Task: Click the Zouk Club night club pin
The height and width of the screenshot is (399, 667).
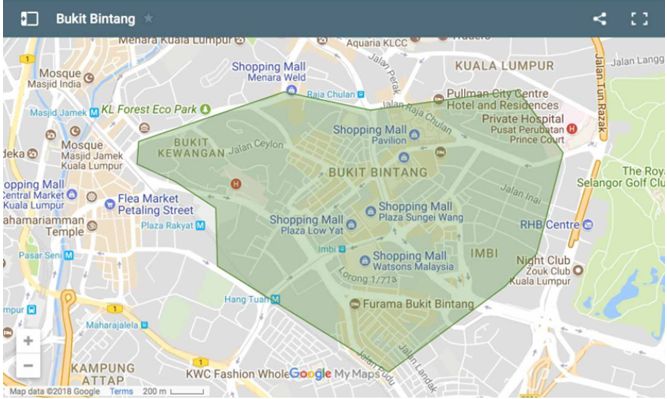Action: click(x=578, y=270)
